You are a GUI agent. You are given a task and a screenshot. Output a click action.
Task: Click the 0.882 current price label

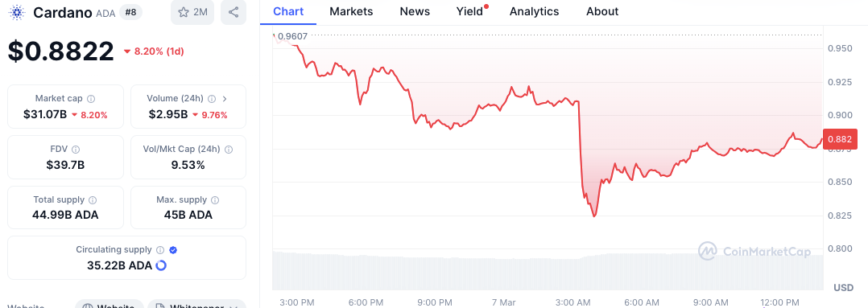click(x=841, y=139)
